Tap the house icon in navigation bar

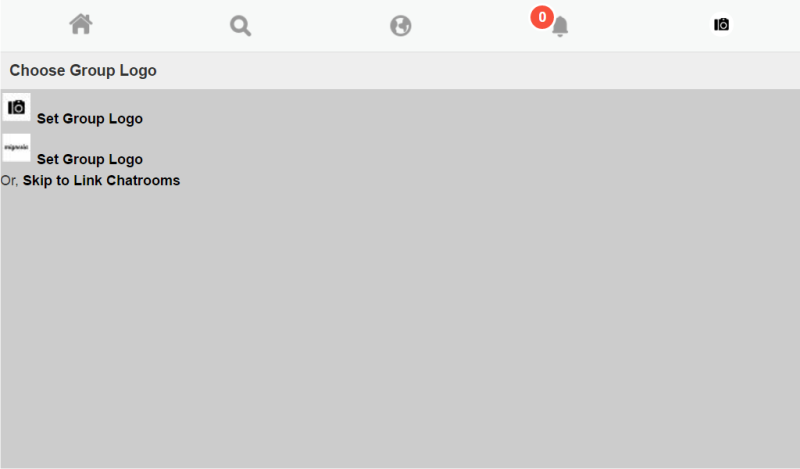(81, 24)
